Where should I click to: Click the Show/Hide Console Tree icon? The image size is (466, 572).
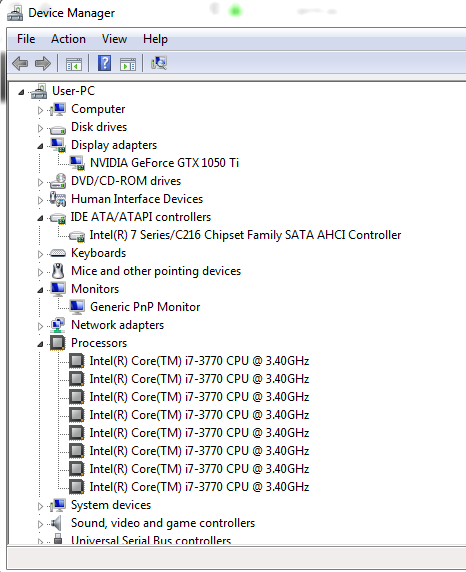74,64
